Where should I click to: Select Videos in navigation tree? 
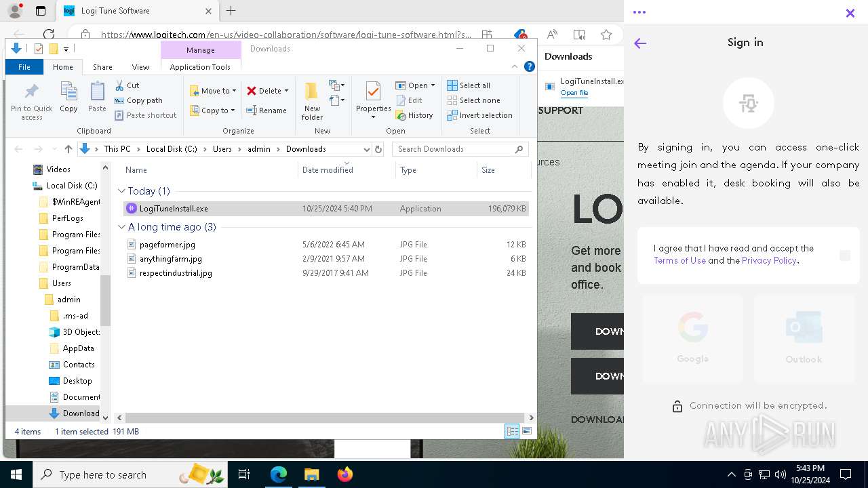click(x=58, y=169)
